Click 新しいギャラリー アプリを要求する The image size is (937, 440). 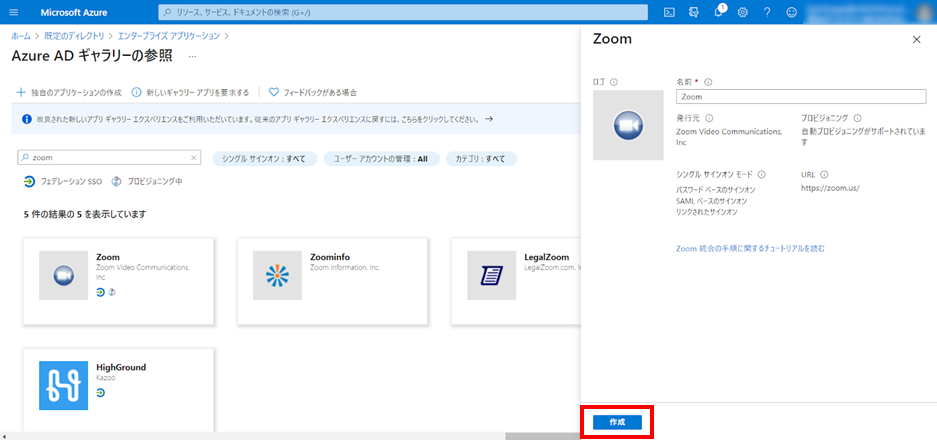pyautogui.click(x=191, y=92)
